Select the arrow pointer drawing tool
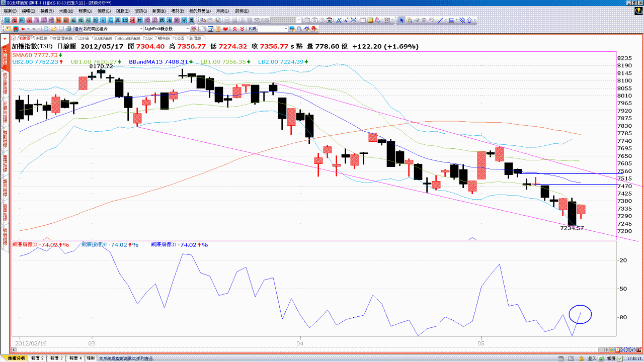Viewport: 644px width, 362px height. [401, 21]
